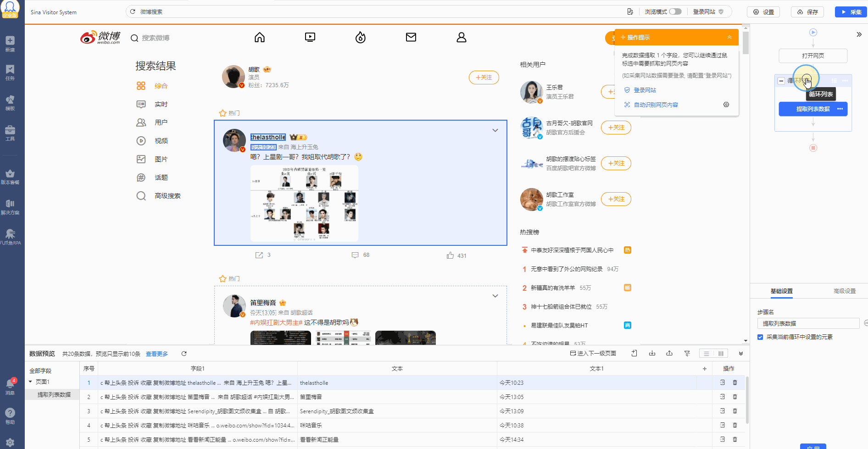Click the 采集 start button
868x449 pixels.
click(x=851, y=12)
